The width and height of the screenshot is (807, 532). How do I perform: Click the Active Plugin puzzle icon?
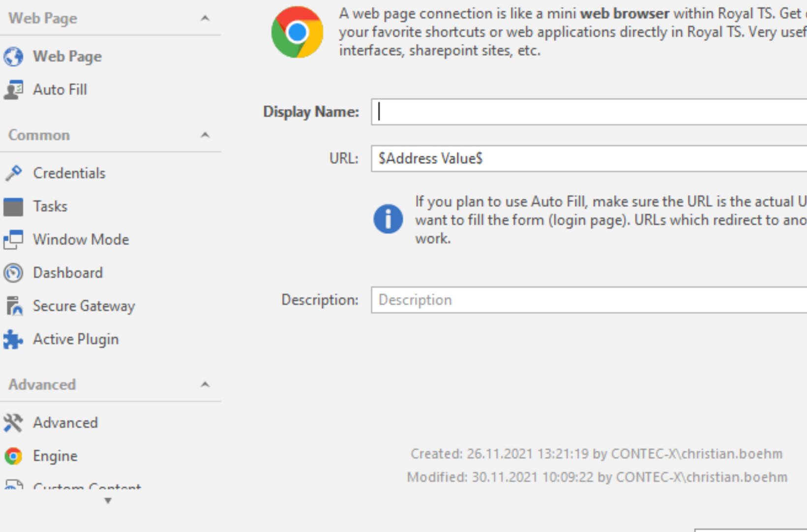(x=13, y=339)
